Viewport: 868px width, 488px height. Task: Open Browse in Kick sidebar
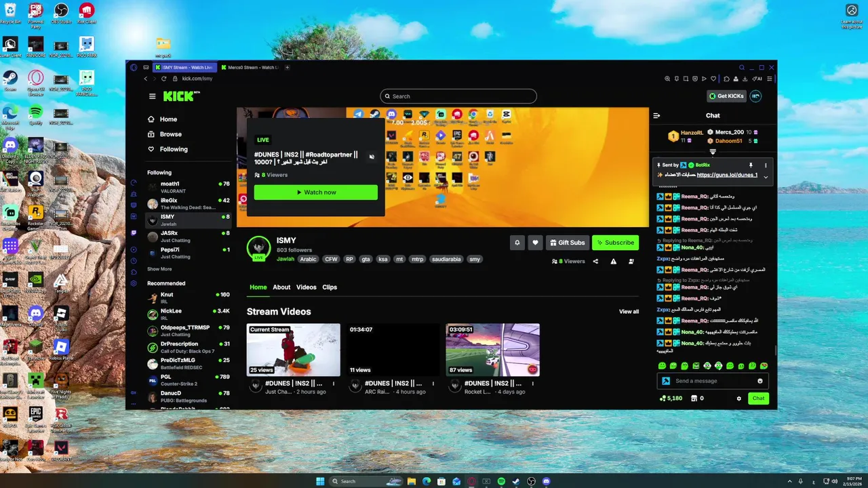click(164, 134)
